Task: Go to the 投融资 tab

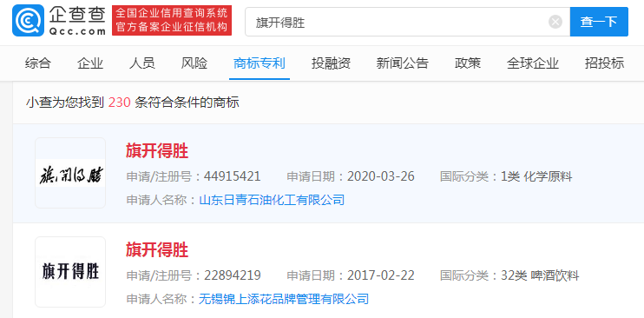Action: pyautogui.click(x=331, y=63)
